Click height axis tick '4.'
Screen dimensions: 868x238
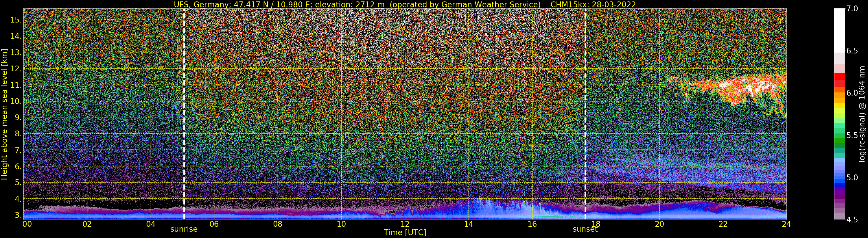tap(18, 199)
